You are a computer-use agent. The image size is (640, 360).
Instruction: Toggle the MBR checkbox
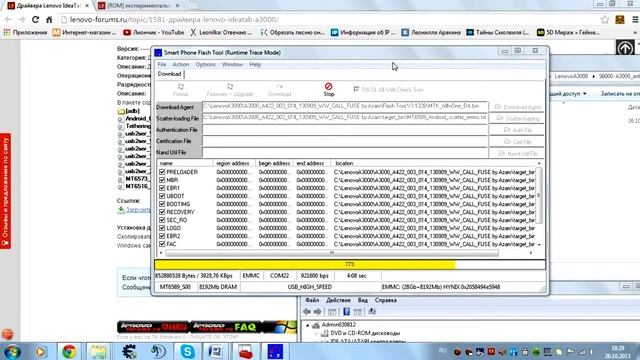[162, 180]
